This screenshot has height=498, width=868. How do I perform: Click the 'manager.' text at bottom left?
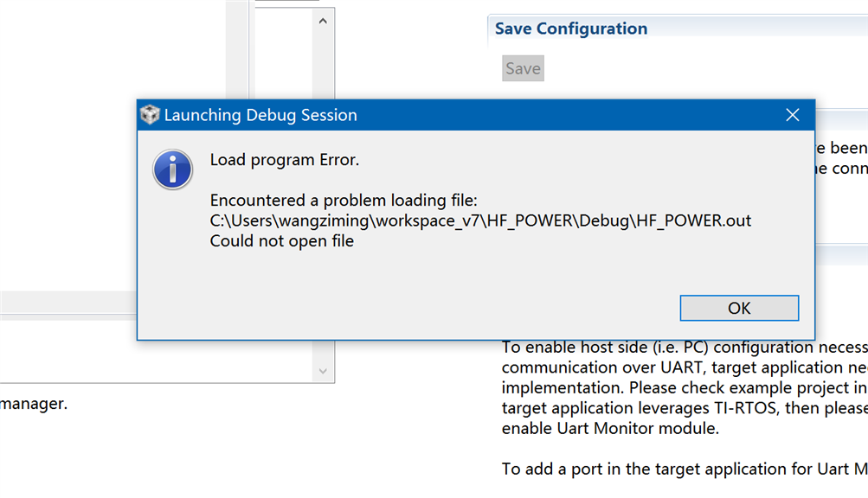coord(34,403)
